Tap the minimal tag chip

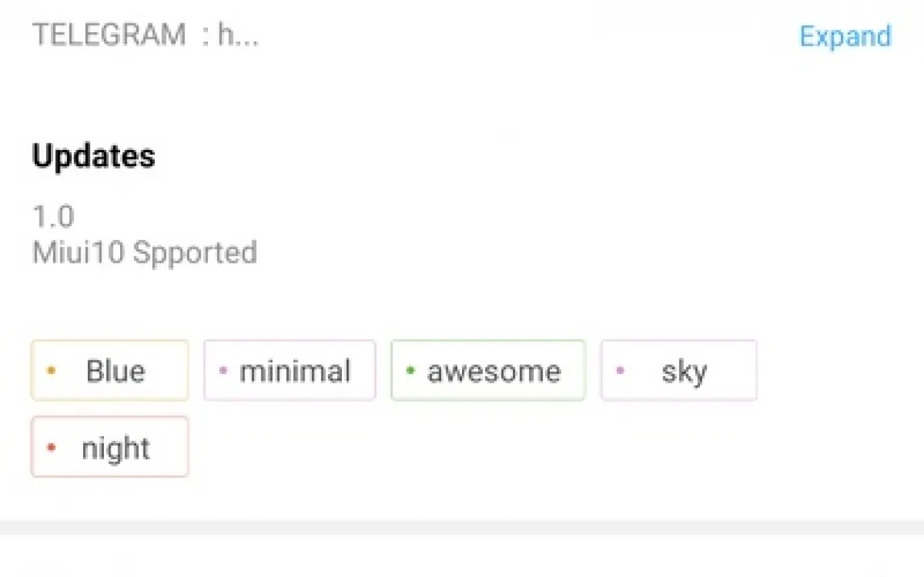click(x=289, y=371)
